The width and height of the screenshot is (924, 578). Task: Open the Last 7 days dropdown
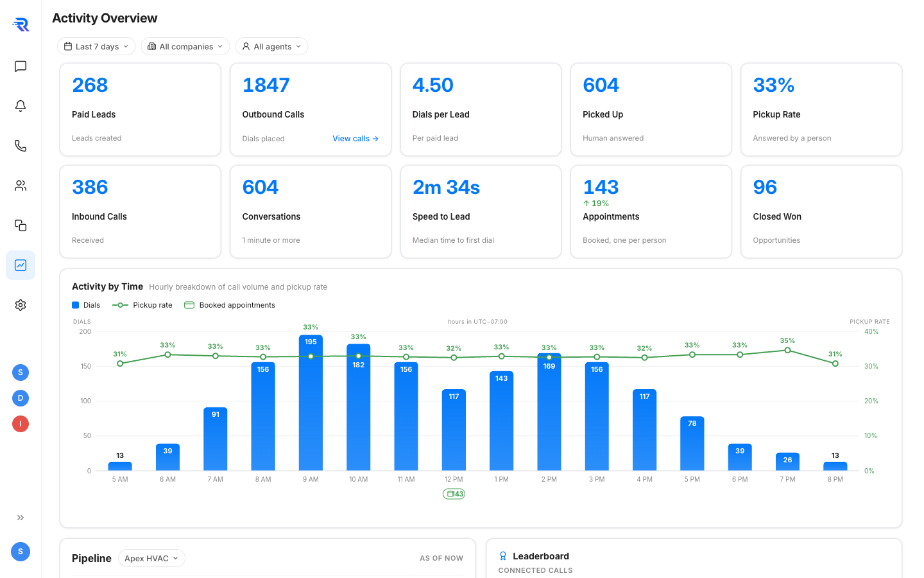tap(96, 46)
